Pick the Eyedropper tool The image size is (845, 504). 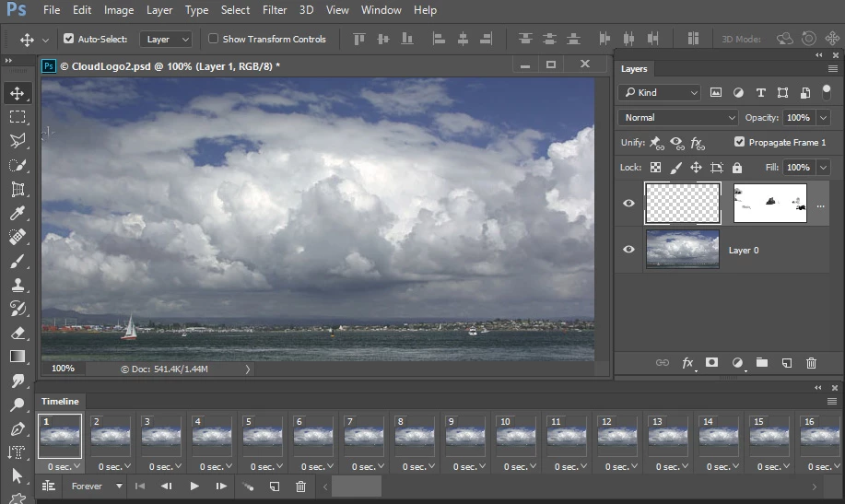pos(18,213)
